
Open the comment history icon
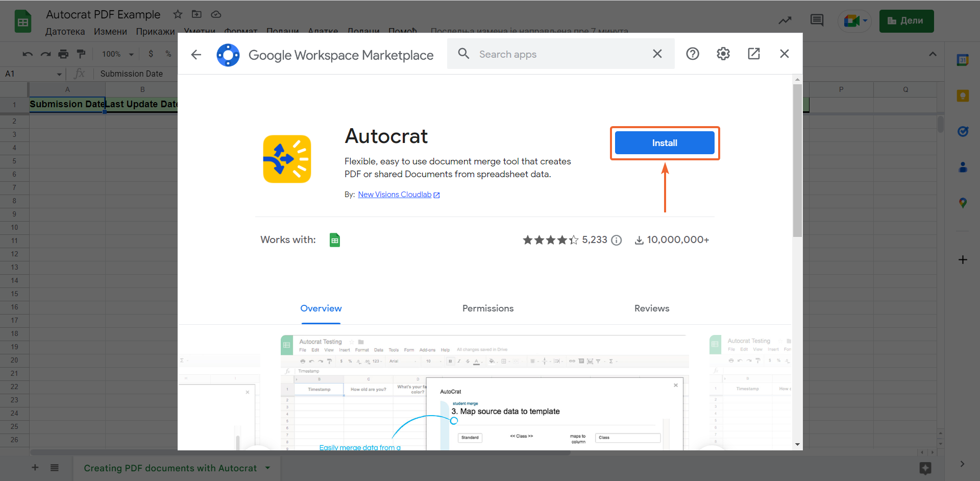(817, 20)
